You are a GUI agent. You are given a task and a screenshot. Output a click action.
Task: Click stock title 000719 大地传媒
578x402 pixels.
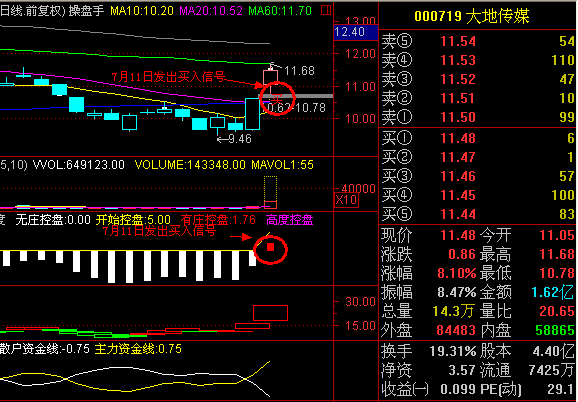(471, 16)
